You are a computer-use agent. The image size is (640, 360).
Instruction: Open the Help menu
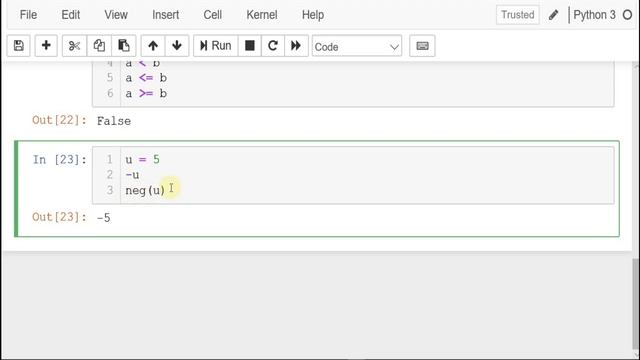pyautogui.click(x=313, y=15)
